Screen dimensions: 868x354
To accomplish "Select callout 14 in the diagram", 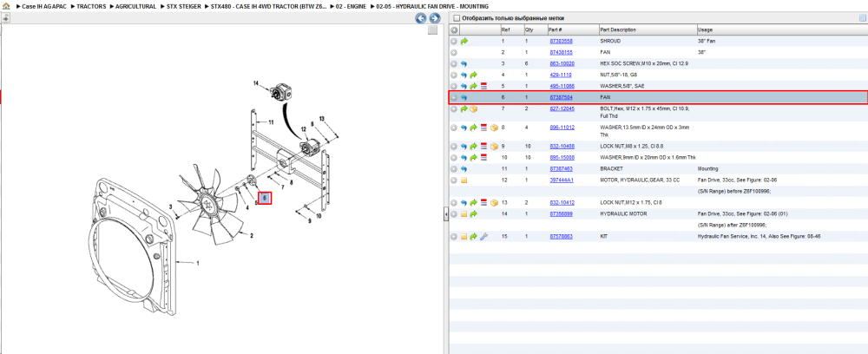I will click(x=256, y=83).
